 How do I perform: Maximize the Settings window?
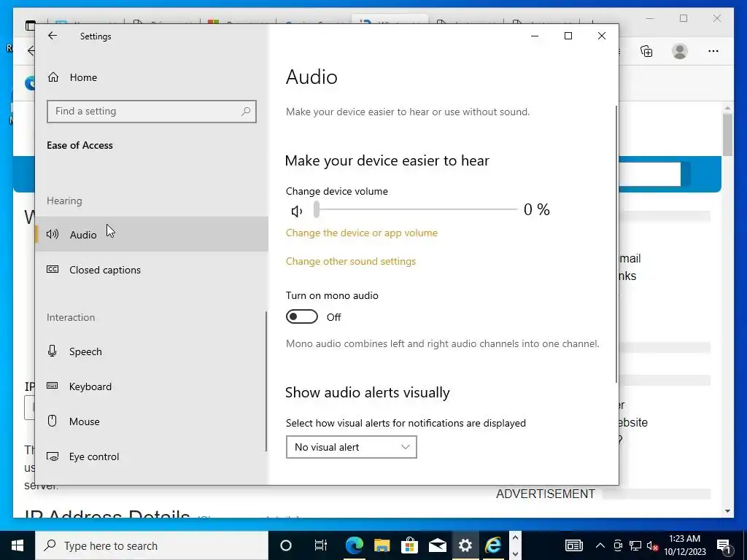(568, 36)
